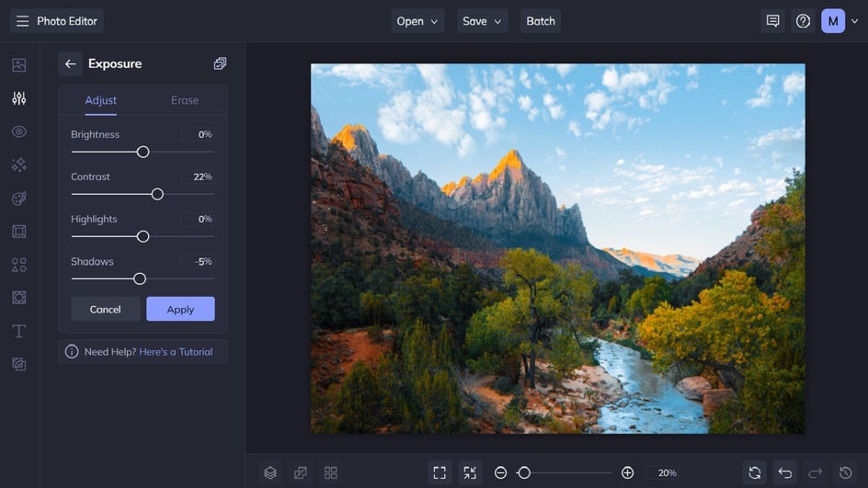Expand the Save dropdown

pos(482,21)
